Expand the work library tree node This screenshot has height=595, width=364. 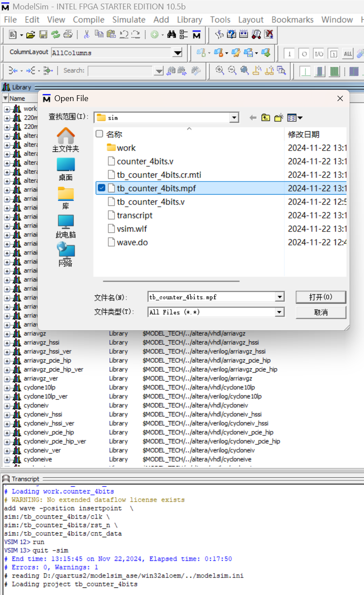(x=7, y=109)
